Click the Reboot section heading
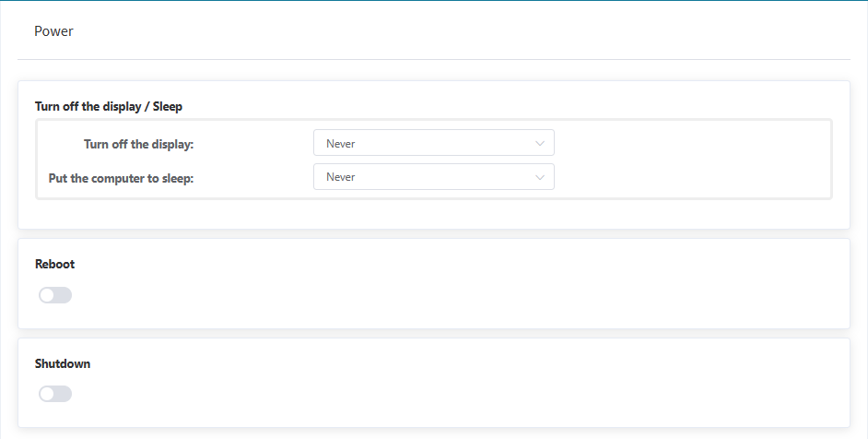 pos(54,264)
